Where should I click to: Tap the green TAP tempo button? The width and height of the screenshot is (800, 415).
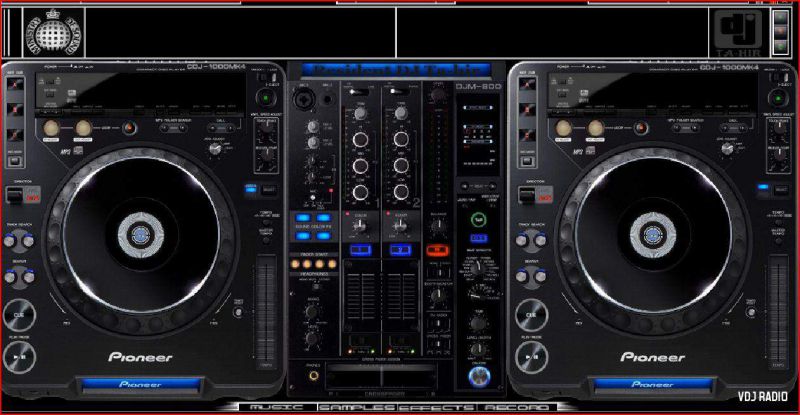tap(478, 220)
